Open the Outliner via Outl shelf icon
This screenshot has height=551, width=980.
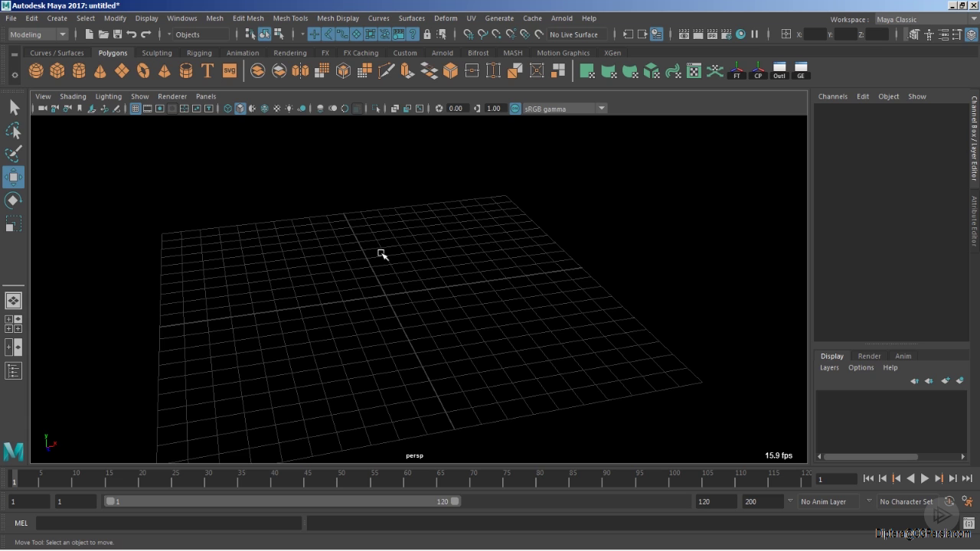coord(779,71)
